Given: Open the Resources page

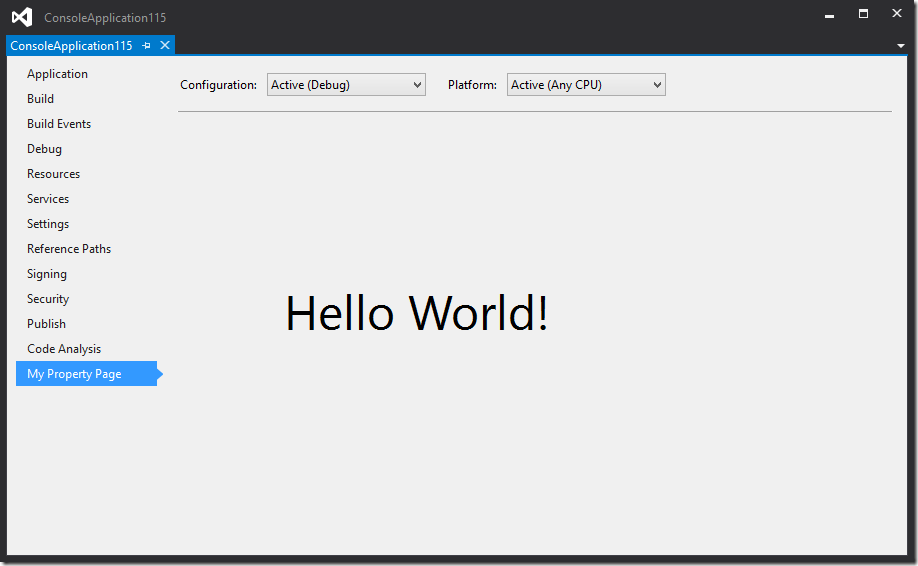Looking at the screenshot, I should point(54,174).
